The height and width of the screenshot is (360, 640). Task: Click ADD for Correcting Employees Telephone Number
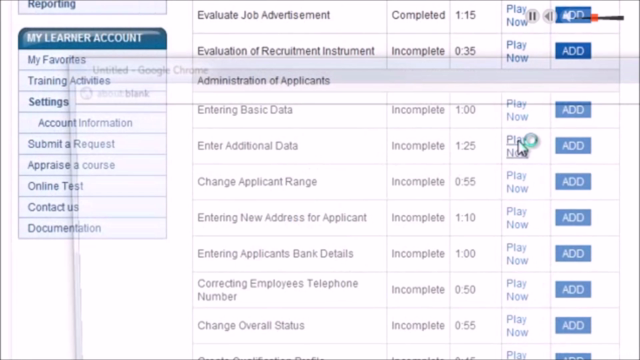(x=573, y=289)
